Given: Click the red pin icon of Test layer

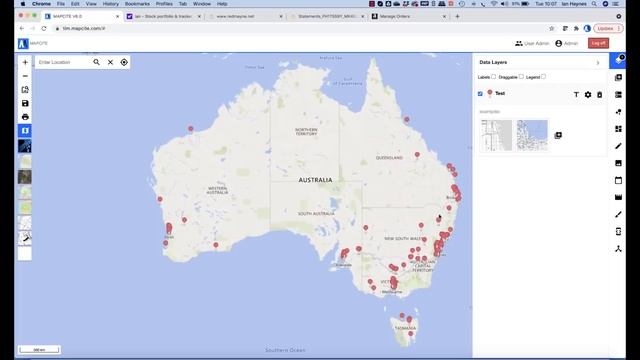Looking at the screenshot, I should [x=489, y=93].
